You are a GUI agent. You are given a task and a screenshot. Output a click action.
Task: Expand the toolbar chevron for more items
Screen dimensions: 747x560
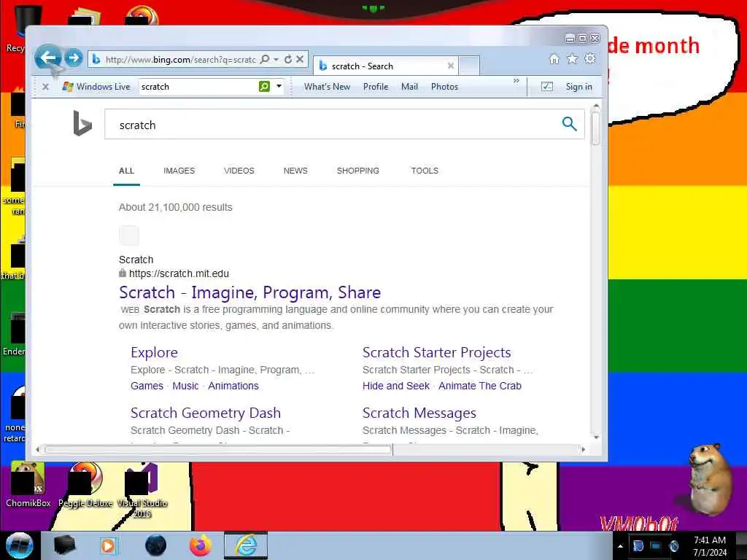(x=516, y=81)
